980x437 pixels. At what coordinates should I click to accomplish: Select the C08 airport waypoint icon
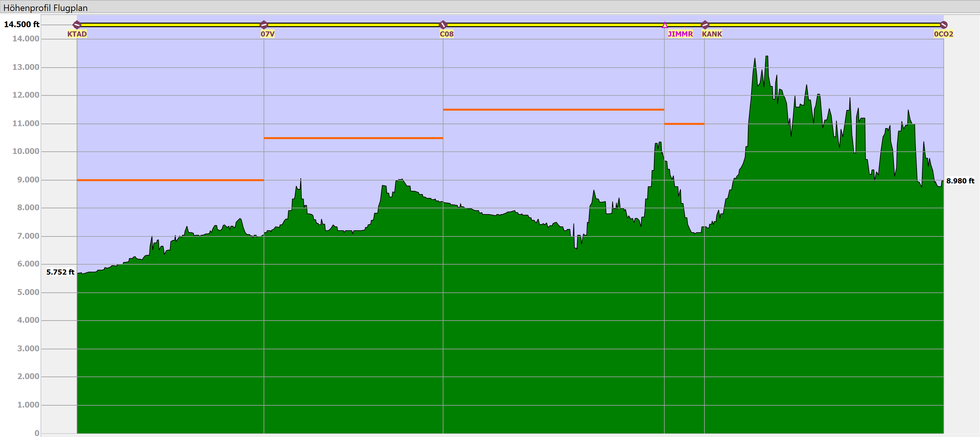443,25
